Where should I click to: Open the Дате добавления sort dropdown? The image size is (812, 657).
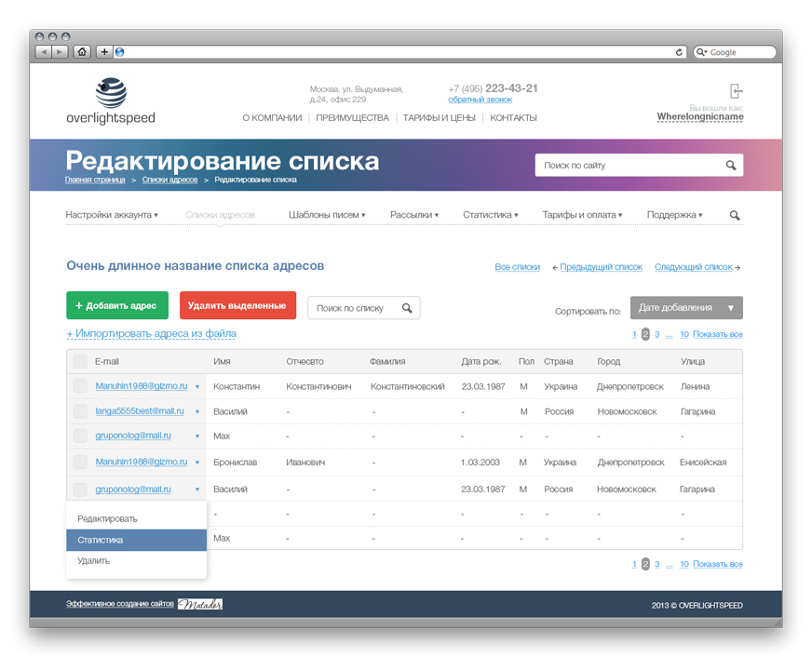(x=686, y=308)
